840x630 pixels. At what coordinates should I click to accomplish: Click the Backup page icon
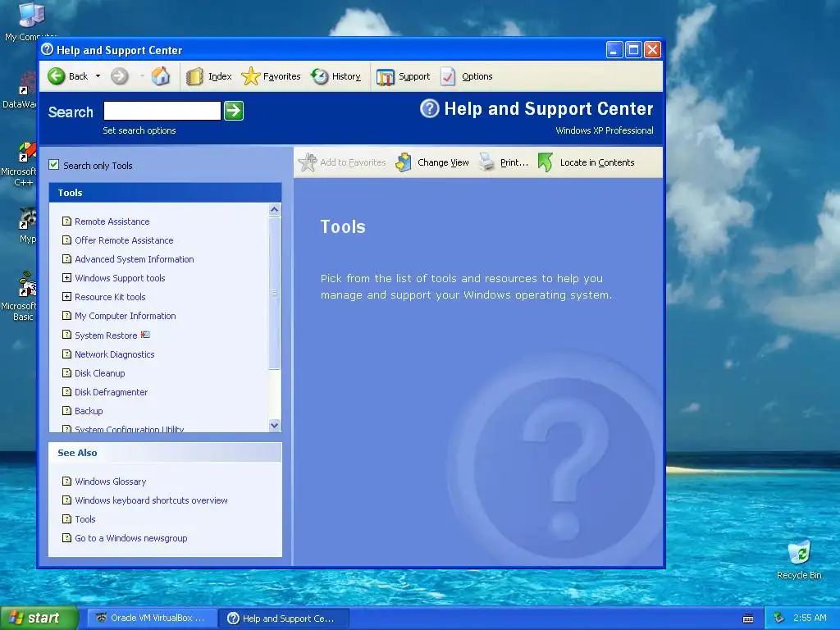click(66, 410)
